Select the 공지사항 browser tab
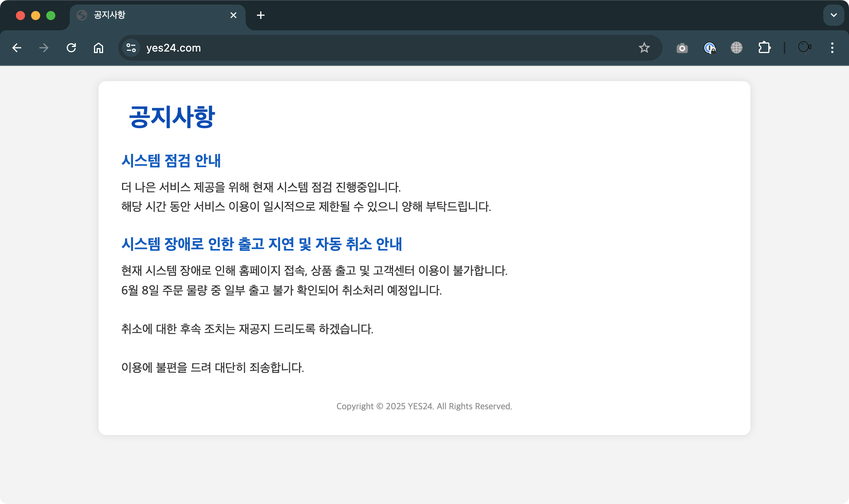 click(152, 15)
